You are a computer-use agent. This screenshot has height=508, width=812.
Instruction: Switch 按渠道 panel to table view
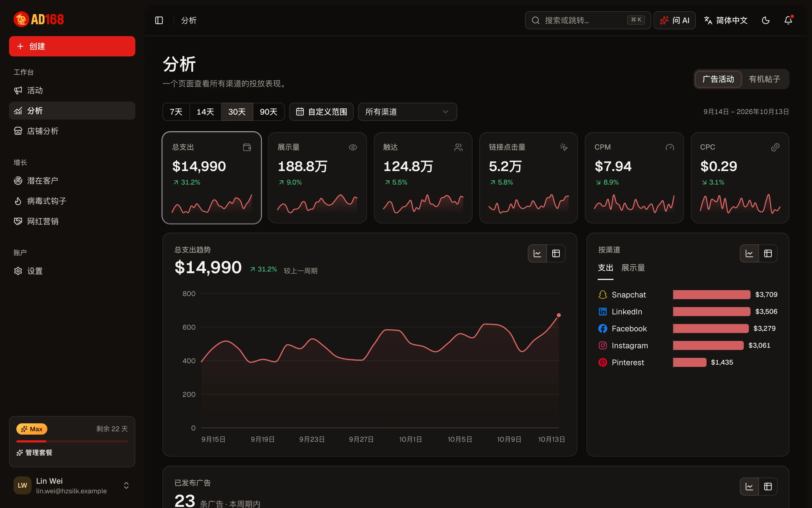pos(768,253)
